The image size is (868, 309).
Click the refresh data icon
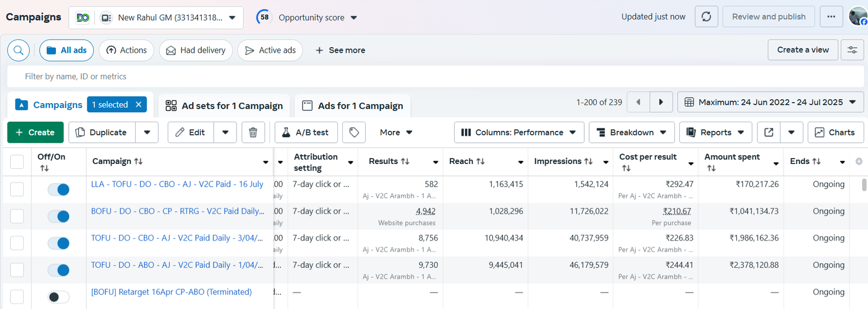tap(706, 17)
